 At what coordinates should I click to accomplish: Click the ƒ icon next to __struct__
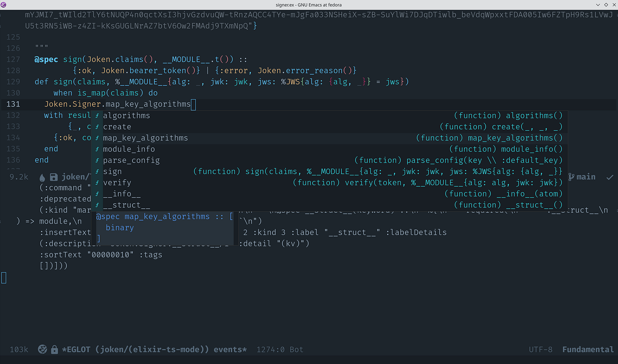[x=97, y=205]
